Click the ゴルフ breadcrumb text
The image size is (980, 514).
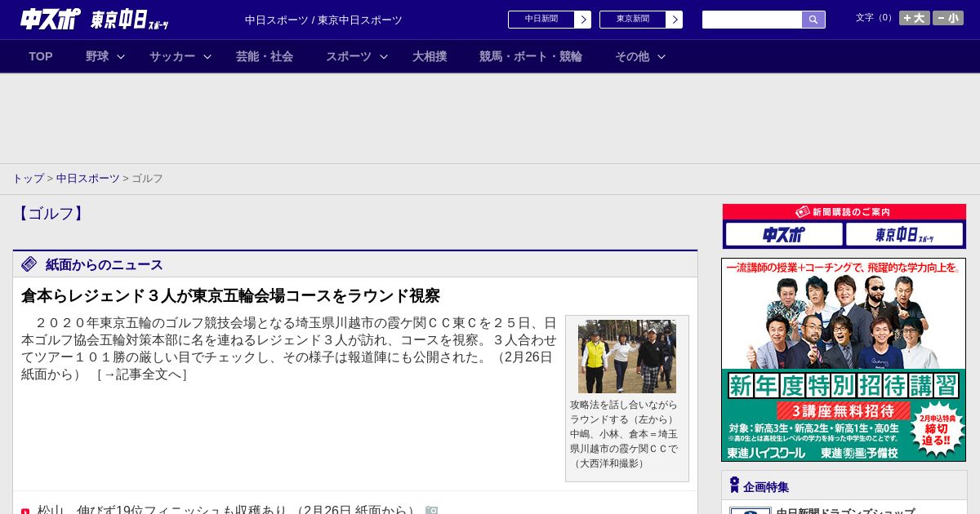148,179
